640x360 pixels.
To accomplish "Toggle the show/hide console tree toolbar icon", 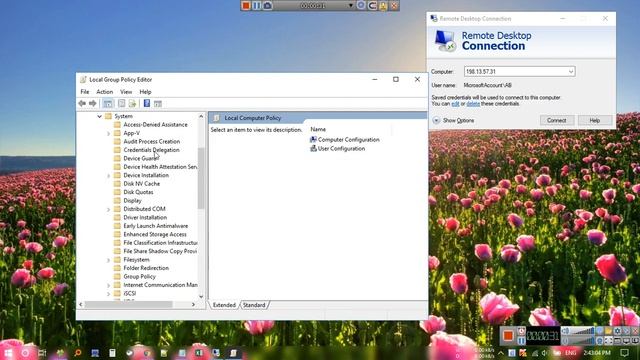I will 108,104.
